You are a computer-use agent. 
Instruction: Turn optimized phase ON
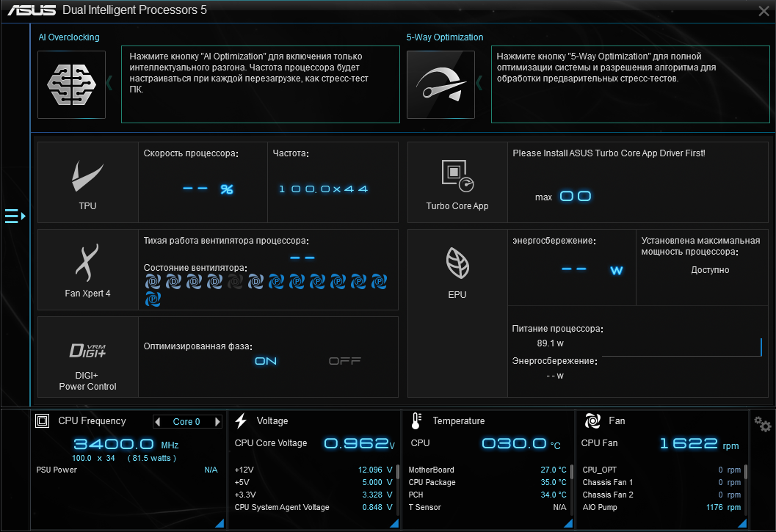pyautogui.click(x=266, y=361)
